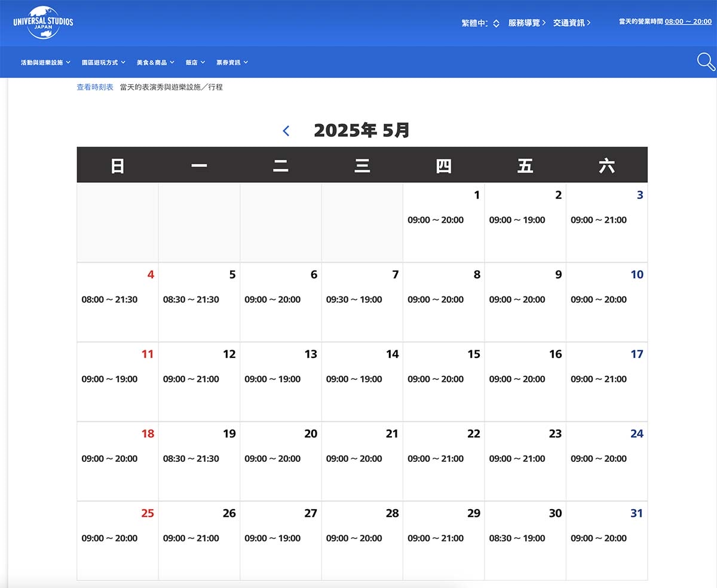717x588 pixels.
Task: Click the 五 weekday header
Action: tap(525, 166)
